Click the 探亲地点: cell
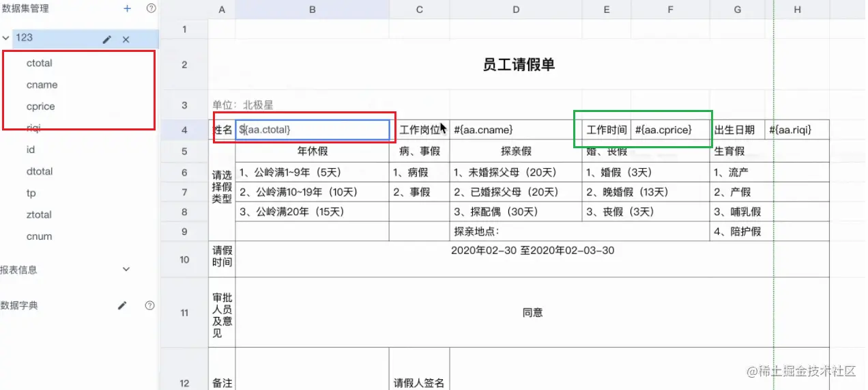This screenshot has height=390, width=868. coord(579,232)
